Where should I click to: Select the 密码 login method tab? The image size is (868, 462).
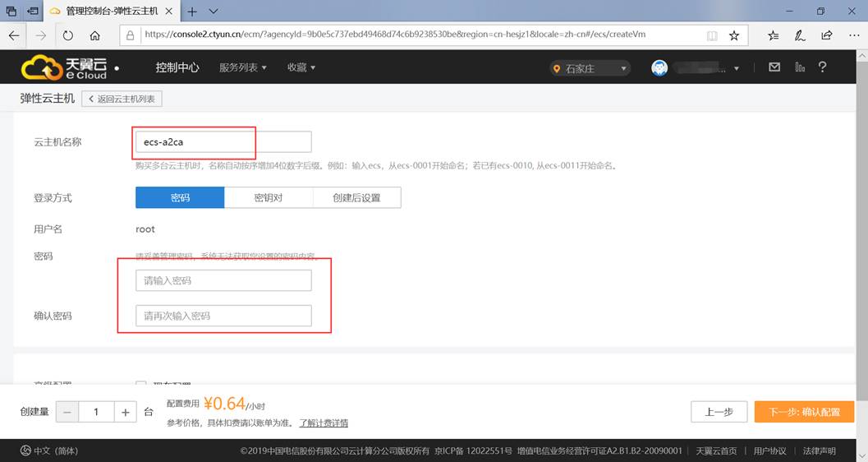pos(180,198)
